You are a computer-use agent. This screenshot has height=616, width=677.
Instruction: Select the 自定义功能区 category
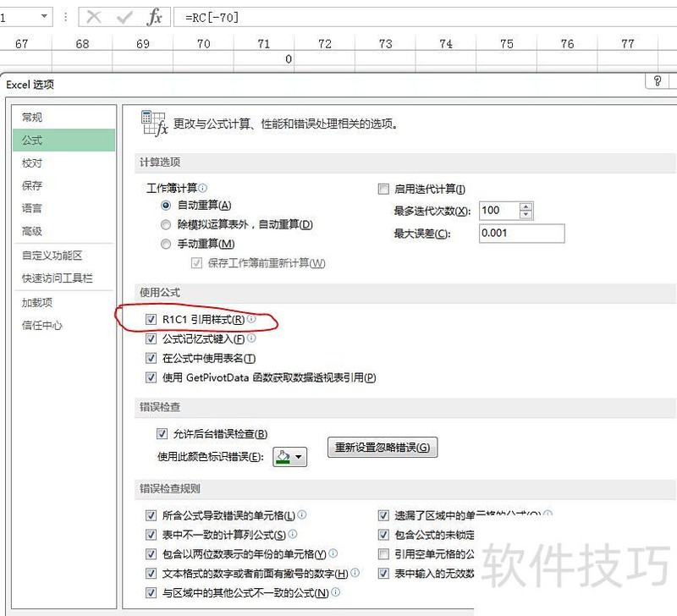click(x=52, y=256)
